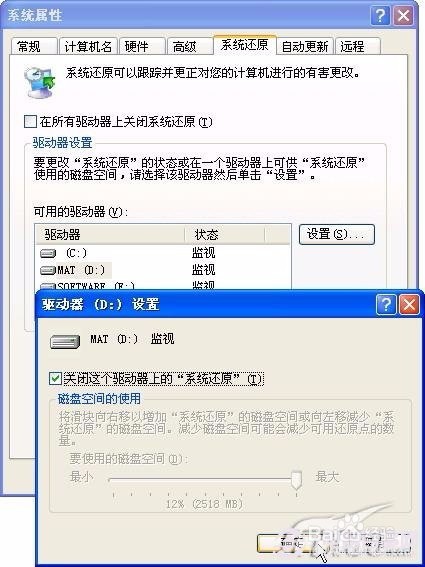The height and width of the screenshot is (567, 425).
Task: Click the disk space slider handle near 最大
Action: click(297, 479)
